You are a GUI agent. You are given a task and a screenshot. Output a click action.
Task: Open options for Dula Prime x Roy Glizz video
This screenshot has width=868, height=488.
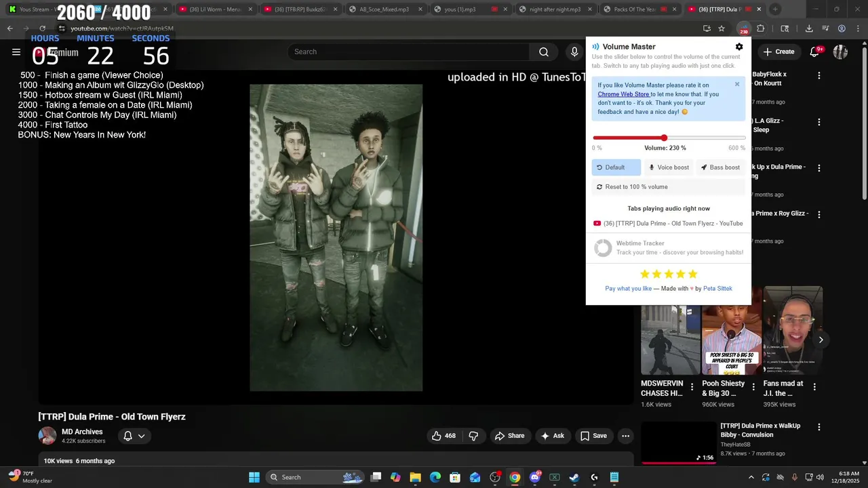click(x=819, y=214)
